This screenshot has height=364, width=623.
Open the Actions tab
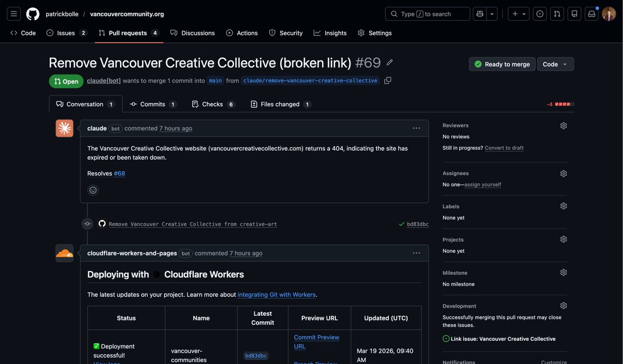point(242,33)
